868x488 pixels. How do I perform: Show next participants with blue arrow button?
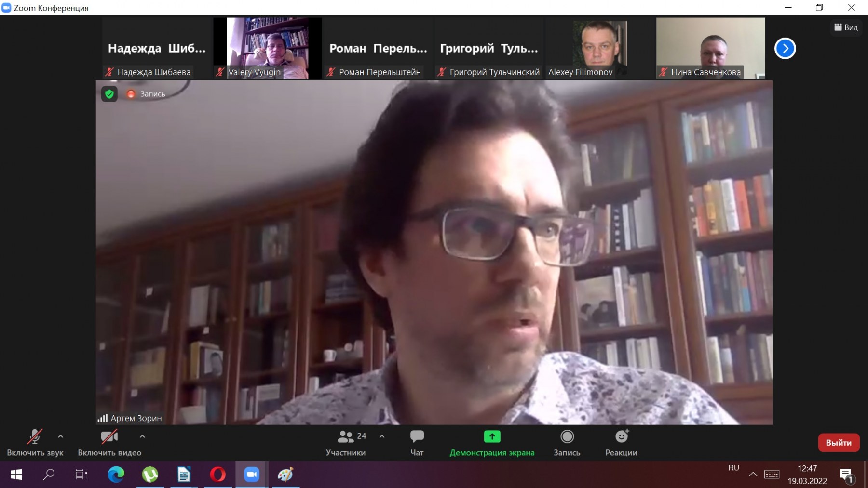[785, 48]
